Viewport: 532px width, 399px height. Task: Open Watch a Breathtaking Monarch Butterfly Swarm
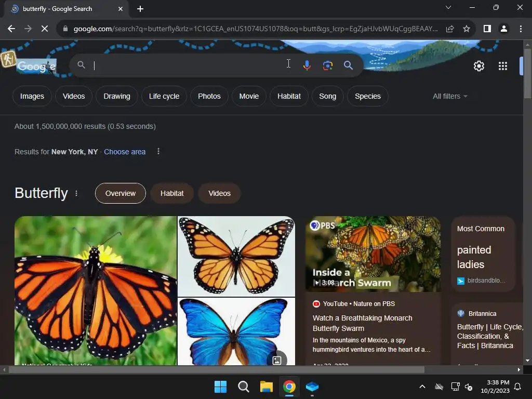362,323
